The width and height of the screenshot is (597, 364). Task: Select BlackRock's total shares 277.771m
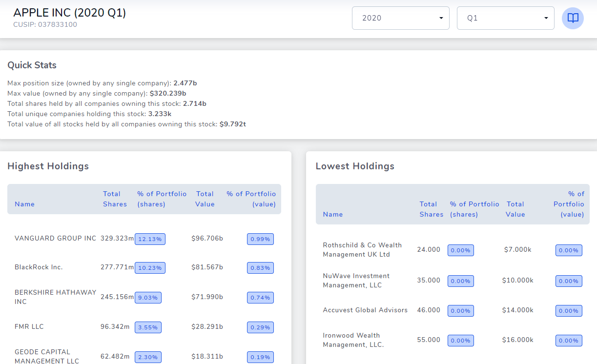(117, 267)
